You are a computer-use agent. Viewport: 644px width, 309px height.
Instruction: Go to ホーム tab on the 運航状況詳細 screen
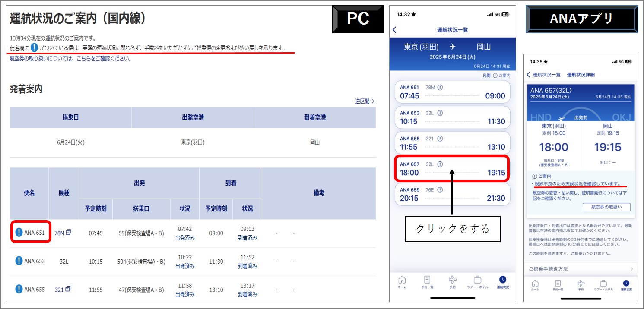click(535, 285)
